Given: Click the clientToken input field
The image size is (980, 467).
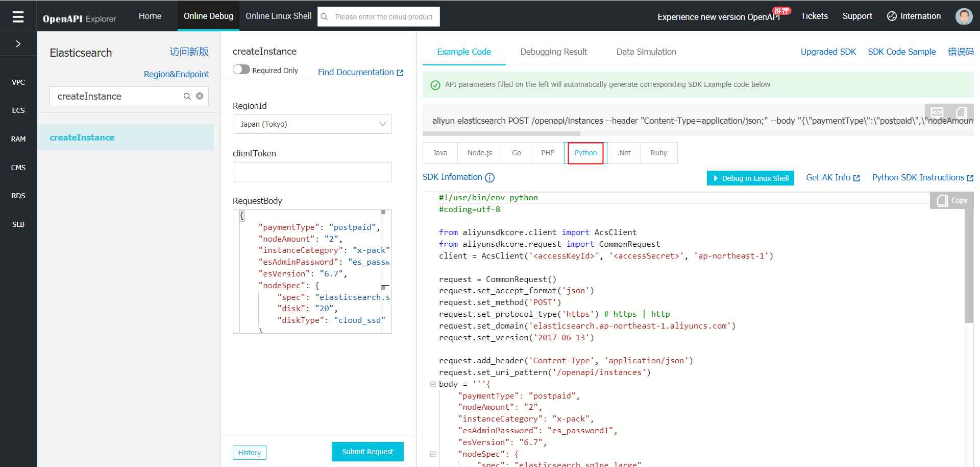Looking at the screenshot, I should 312,172.
